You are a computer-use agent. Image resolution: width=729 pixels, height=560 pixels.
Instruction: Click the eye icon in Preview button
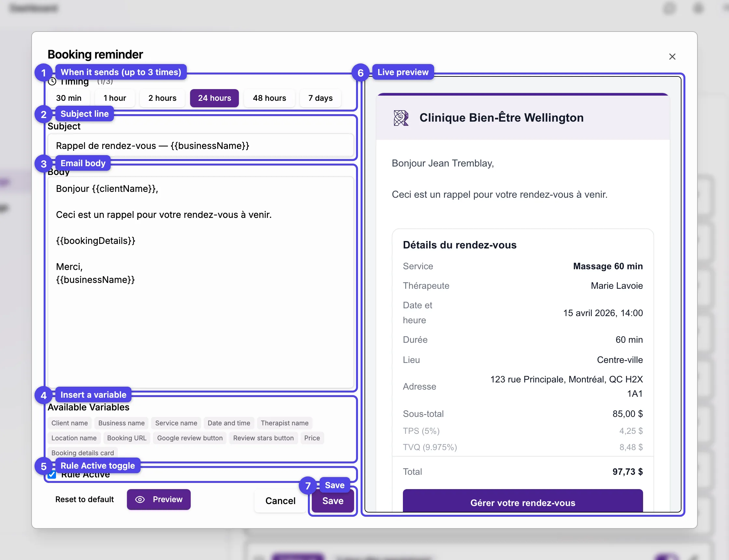(140, 499)
